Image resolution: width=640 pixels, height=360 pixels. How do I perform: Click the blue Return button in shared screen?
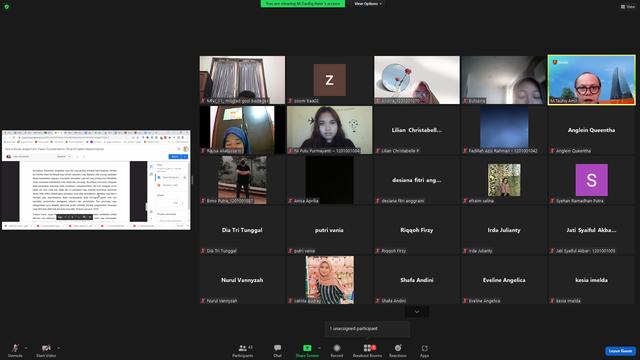point(175,156)
